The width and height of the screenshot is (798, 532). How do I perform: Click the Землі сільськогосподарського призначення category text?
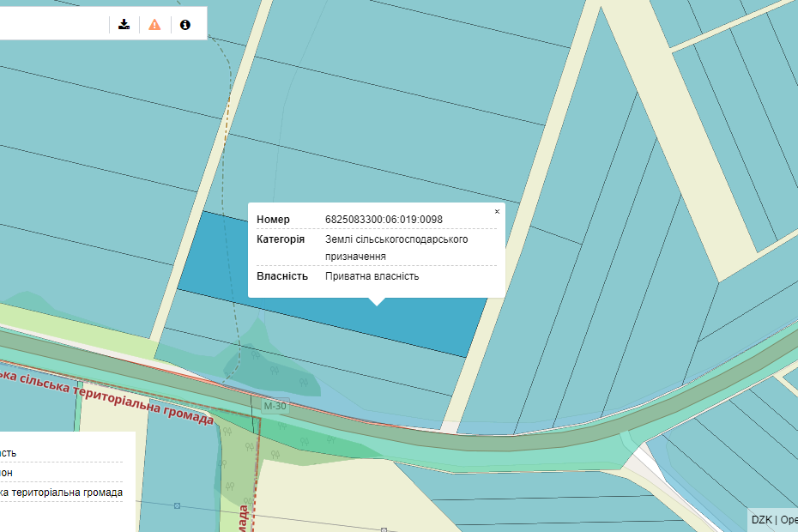(x=396, y=247)
